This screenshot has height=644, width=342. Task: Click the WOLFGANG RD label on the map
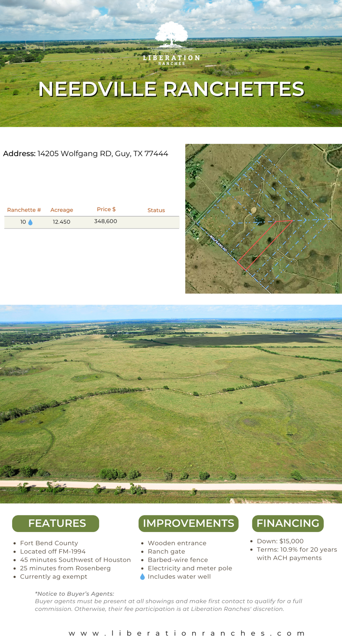[x=218, y=243]
